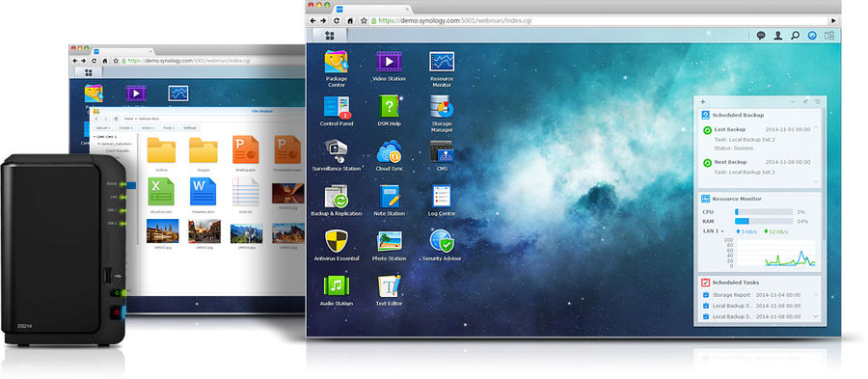Collapse the Scheduled Backup widget chevron

coord(815,128)
